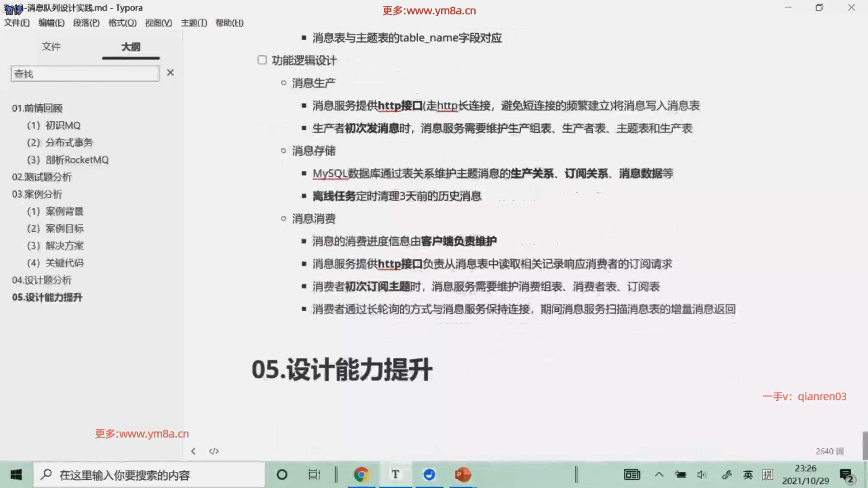The height and width of the screenshot is (488, 868).
Task: Switch to the 文件 sidebar tab
Action: pos(51,47)
